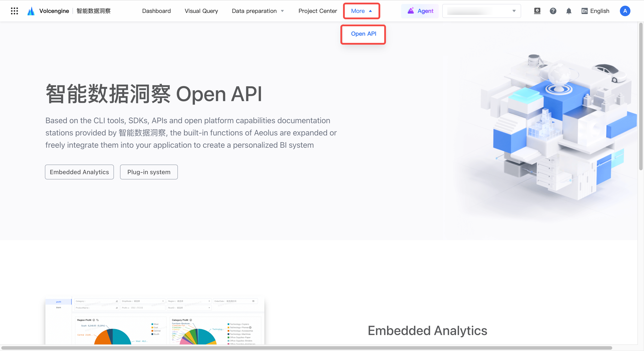
Task: Switch language from English
Action: [595, 11]
